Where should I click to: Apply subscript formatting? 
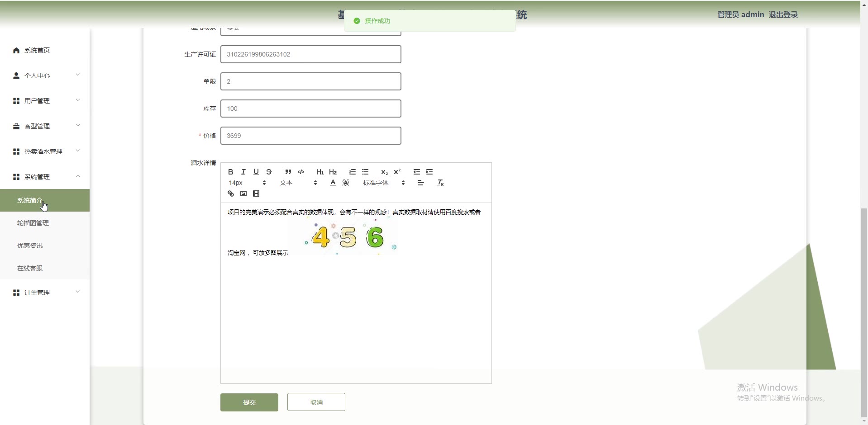coord(384,172)
